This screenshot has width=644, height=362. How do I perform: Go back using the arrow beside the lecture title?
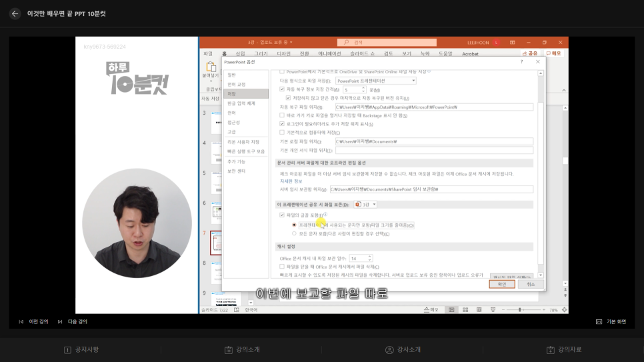click(15, 13)
